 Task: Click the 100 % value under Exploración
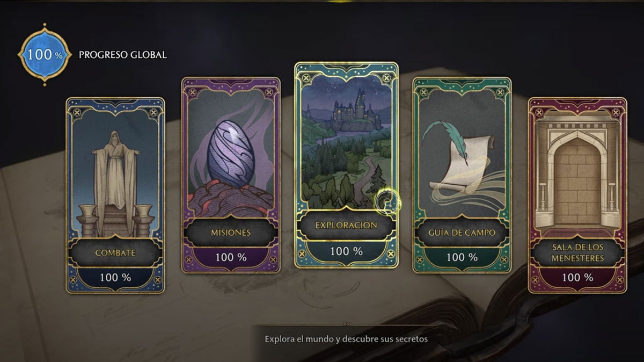point(346,251)
